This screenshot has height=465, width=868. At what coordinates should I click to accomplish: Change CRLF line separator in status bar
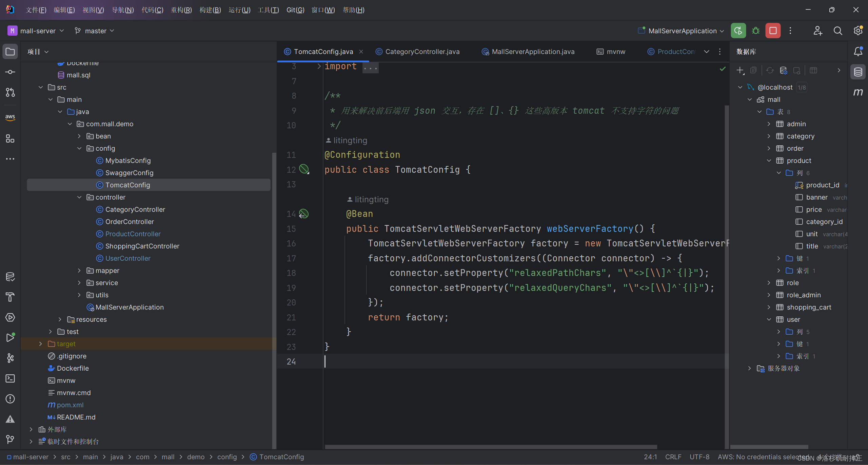coord(673,457)
